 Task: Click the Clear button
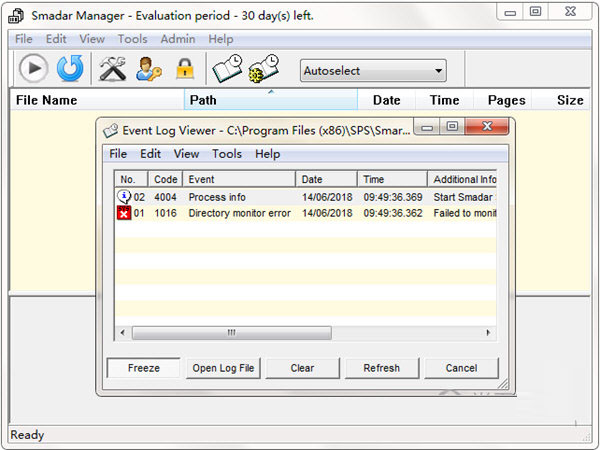tap(302, 368)
